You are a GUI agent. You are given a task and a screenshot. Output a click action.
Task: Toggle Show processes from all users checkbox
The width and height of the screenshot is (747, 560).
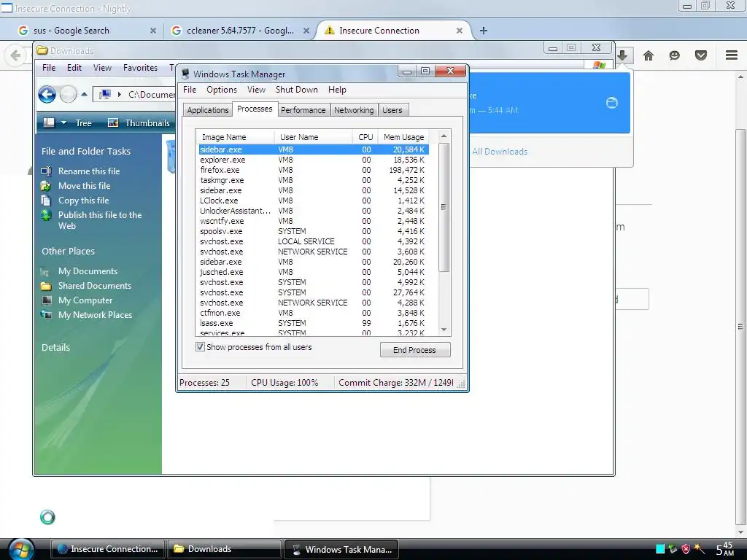coord(200,346)
